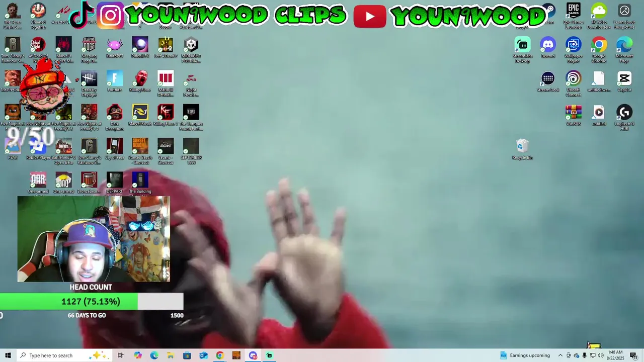Select the Battlefield 6 Open Beta icon

[63, 151]
